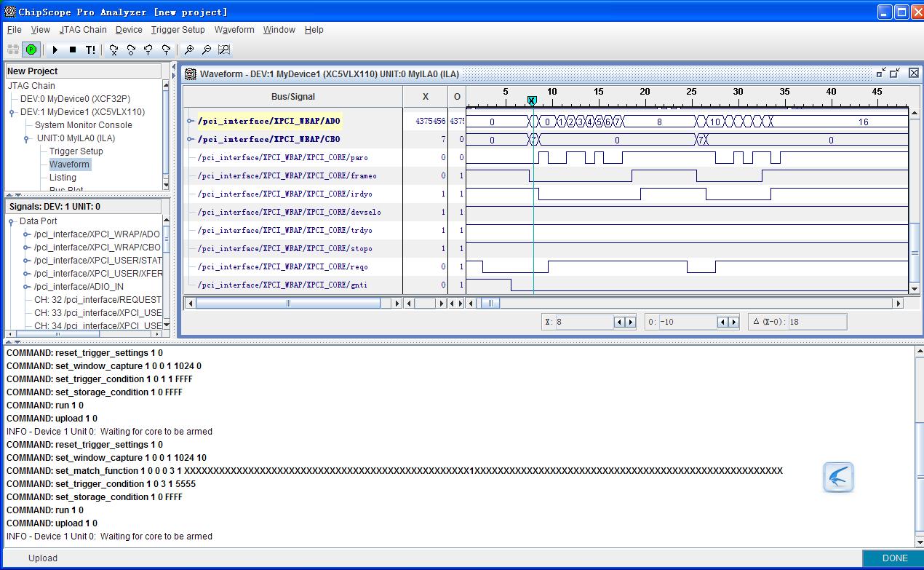
Task: Expand the XPCI_USER/XFER signal in Signals list
Action: click(x=27, y=274)
